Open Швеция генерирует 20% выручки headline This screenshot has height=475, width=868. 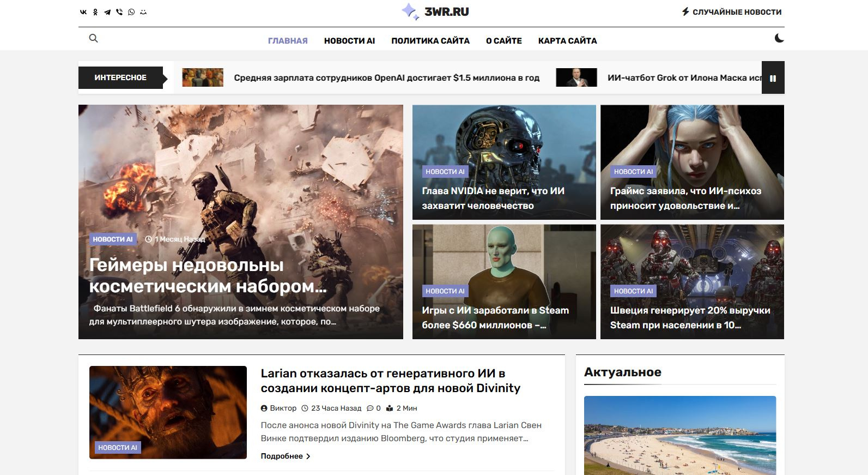coord(690,318)
